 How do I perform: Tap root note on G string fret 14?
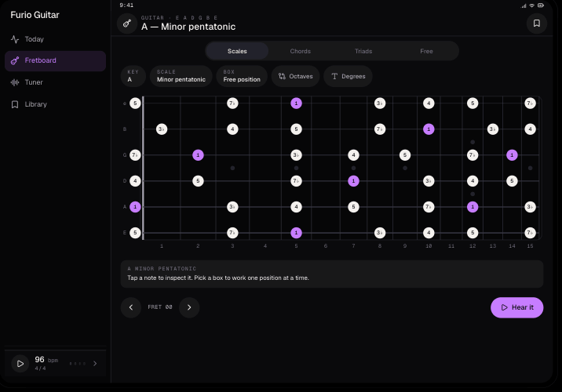512,155
